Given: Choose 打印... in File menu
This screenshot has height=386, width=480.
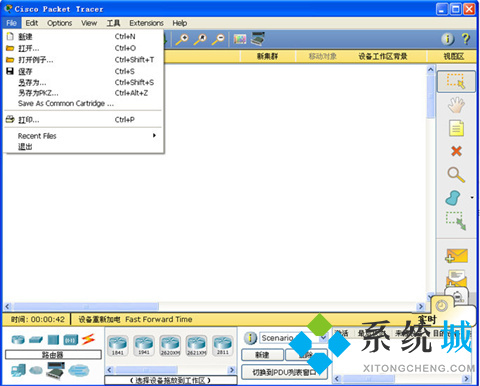Looking at the screenshot, I should [83, 119].
